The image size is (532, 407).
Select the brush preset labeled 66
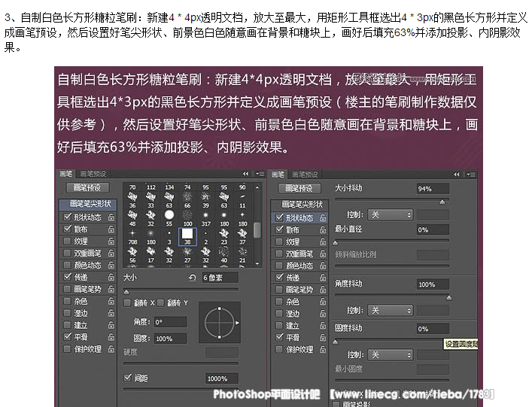(187, 199)
